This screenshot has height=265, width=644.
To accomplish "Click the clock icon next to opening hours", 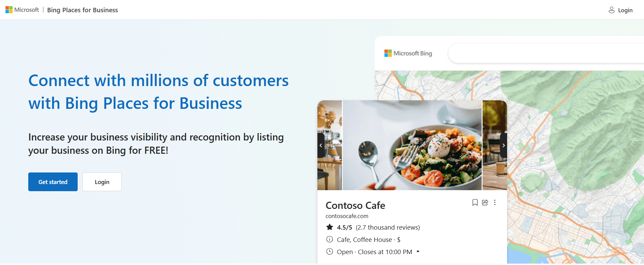I will pos(329,252).
